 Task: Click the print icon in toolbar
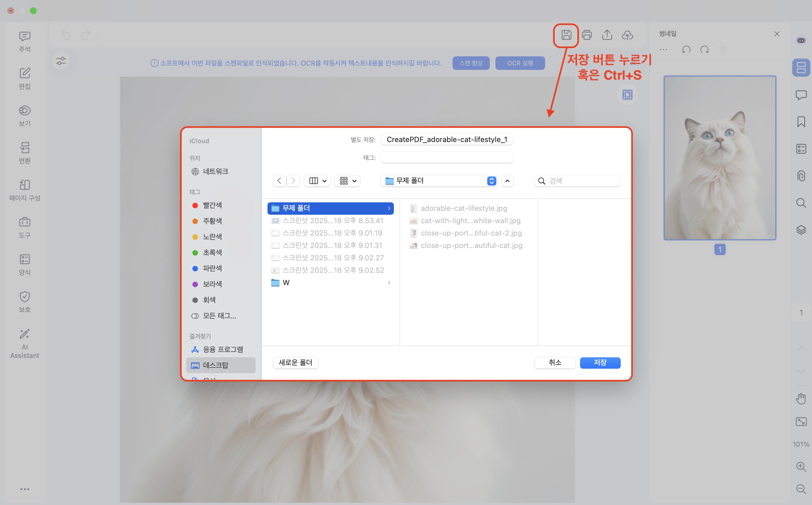point(587,35)
